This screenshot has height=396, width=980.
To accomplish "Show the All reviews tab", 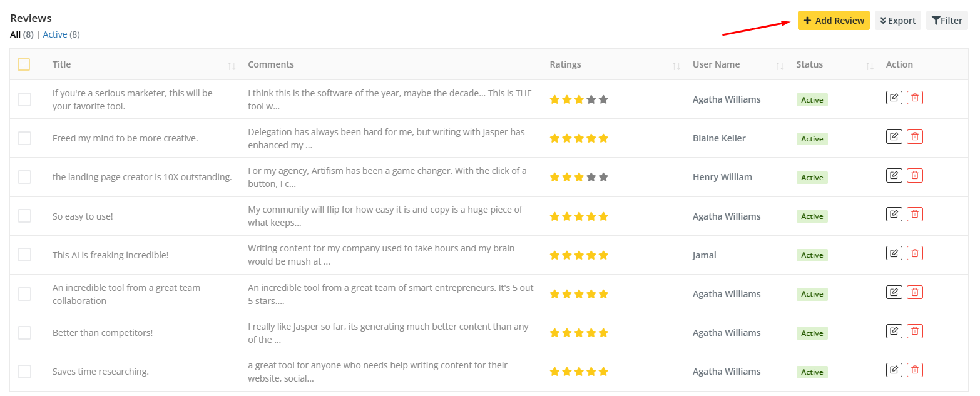I will pyautogui.click(x=16, y=34).
